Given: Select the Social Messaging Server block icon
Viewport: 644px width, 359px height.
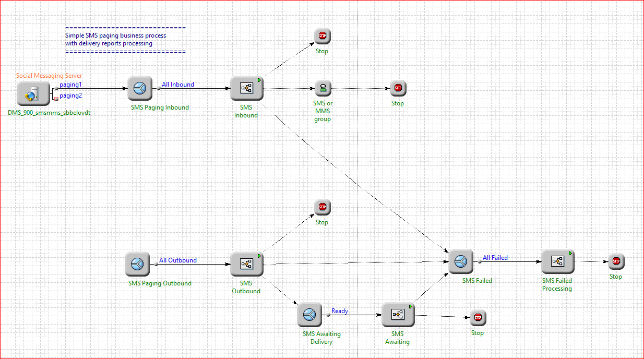Looking at the screenshot, I should [33, 94].
